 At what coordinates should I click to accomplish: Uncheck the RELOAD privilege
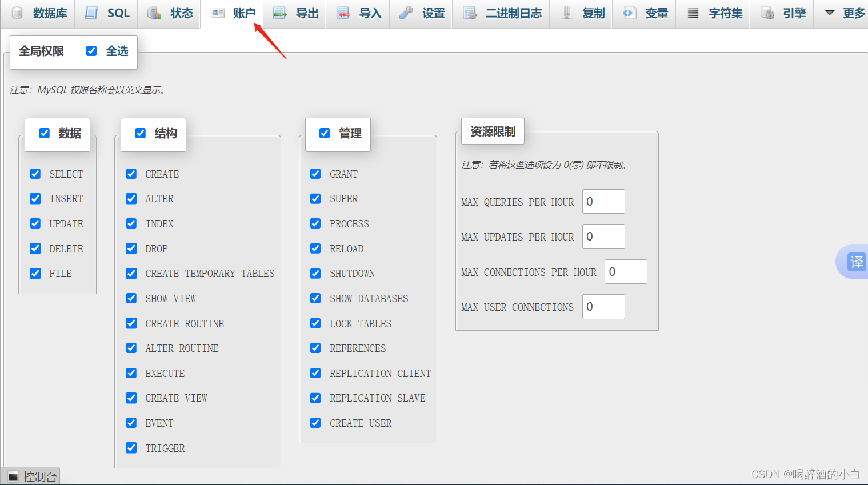coord(315,248)
